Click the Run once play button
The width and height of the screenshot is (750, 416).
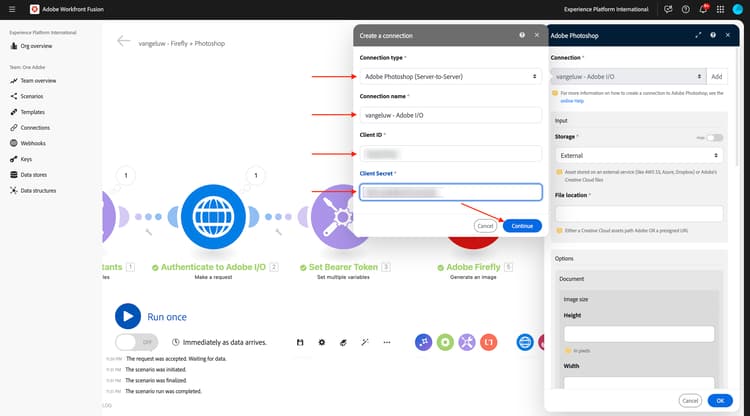pyautogui.click(x=128, y=316)
